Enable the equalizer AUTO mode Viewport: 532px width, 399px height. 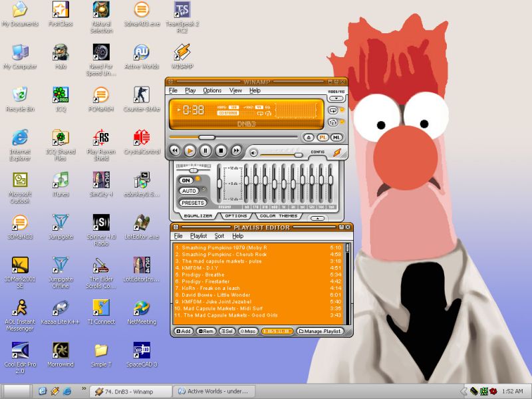(x=188, y=191)
